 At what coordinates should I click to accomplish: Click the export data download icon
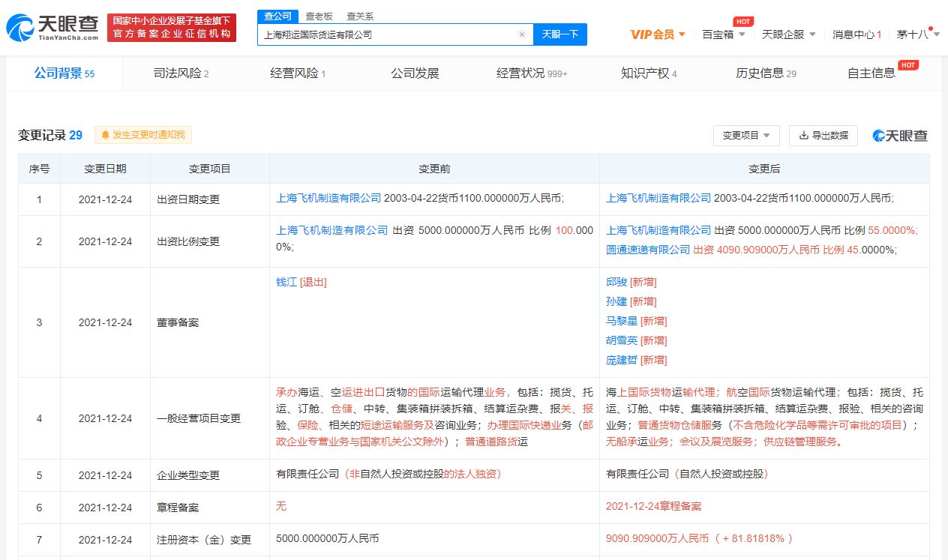pyautogui.click(x=804, y=136)
